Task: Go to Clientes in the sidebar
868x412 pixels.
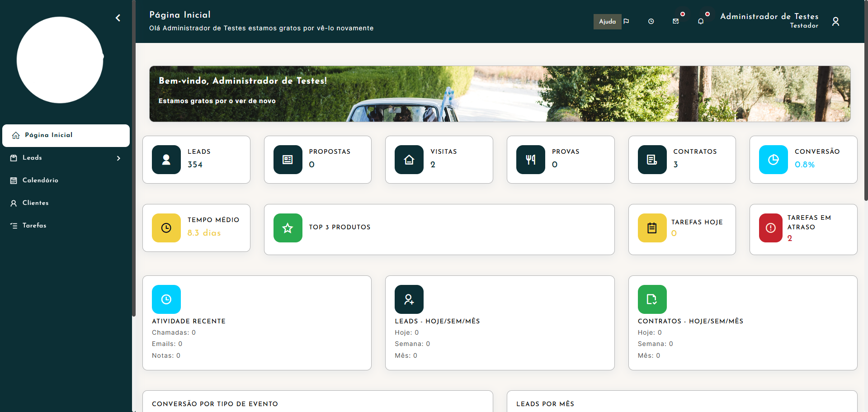Action: coord(35,203)
